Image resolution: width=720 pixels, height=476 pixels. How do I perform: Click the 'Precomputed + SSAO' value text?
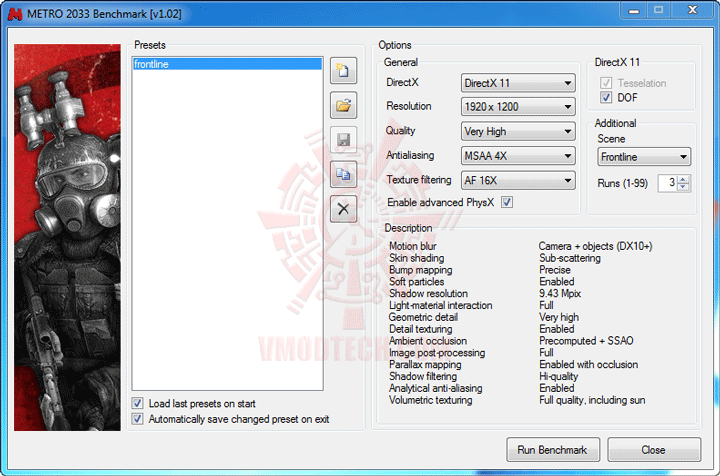586,341
